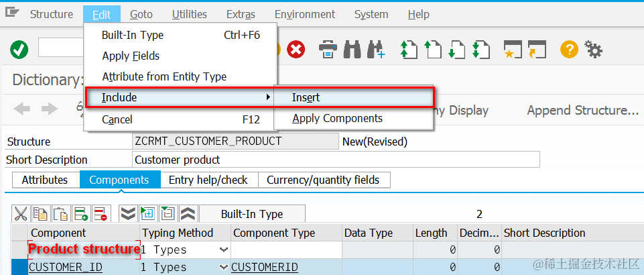Screen dimensions: 644x275
Task: Click the yellow Help question mark icon
Action: [569, 50]
